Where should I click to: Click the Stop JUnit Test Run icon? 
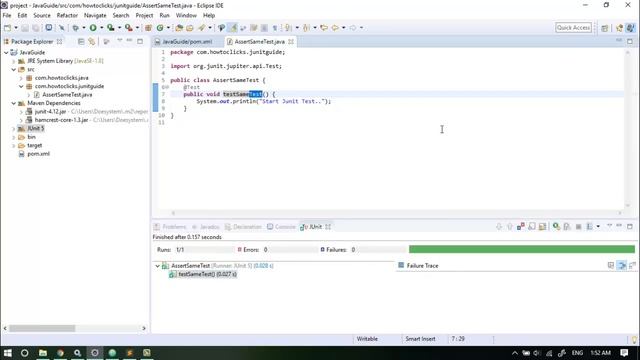pos(578,227)
